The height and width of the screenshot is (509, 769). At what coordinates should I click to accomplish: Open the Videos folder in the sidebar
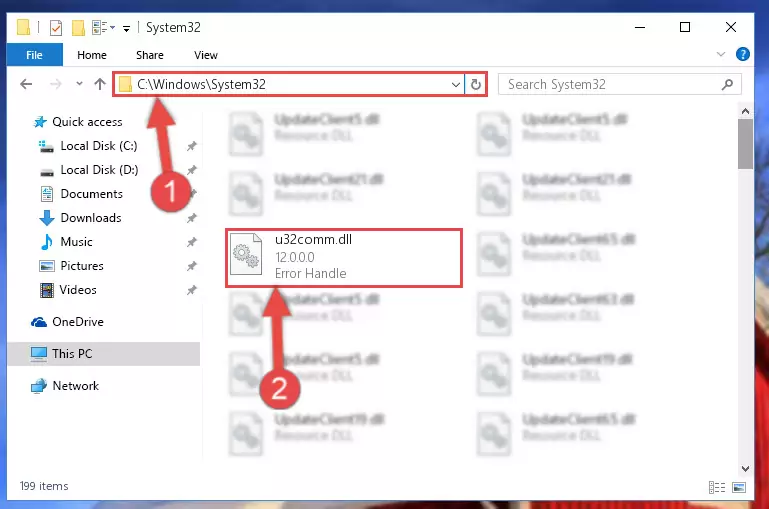click(x=78, y=290)
